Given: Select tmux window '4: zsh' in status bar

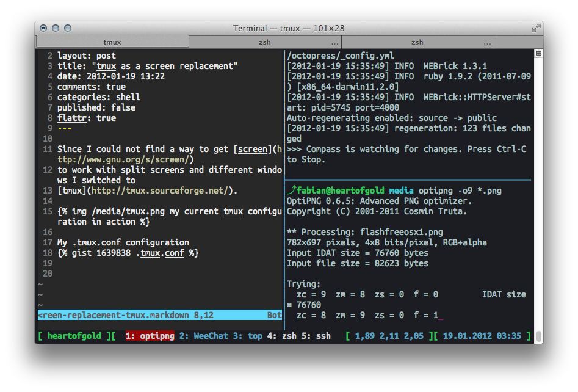Looking at the screenshot, I should (281, 336).
